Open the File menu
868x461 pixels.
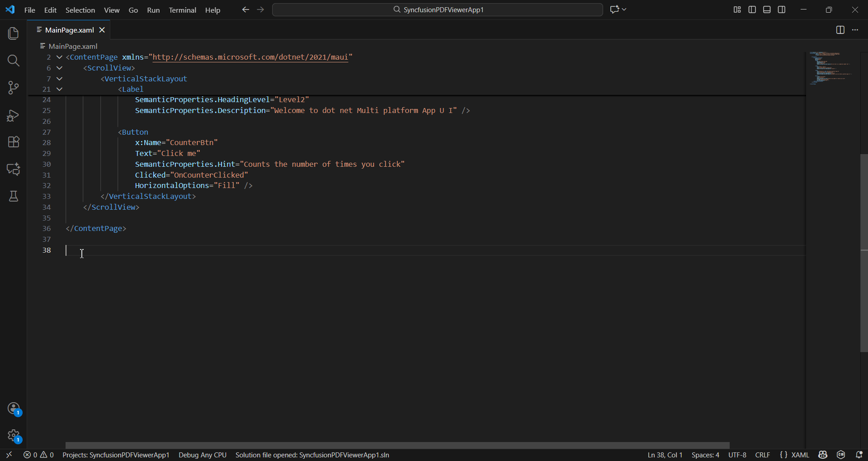pos(30,10)
